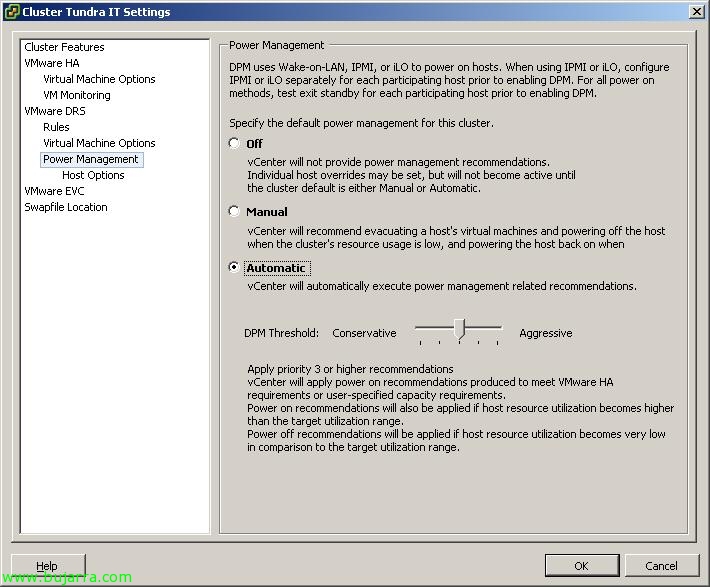Open VMware HA settings section
The image size is (710, 587).
click(52, 63)
